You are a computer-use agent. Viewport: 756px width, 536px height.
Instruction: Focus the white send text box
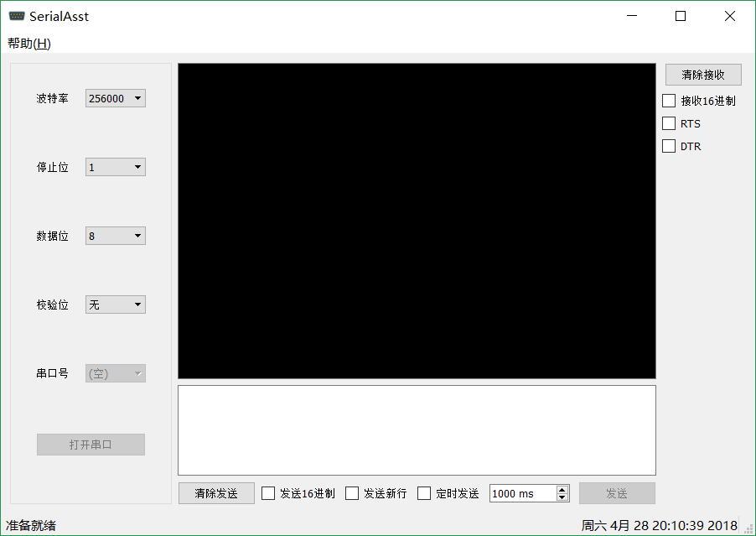click(417, 430)
